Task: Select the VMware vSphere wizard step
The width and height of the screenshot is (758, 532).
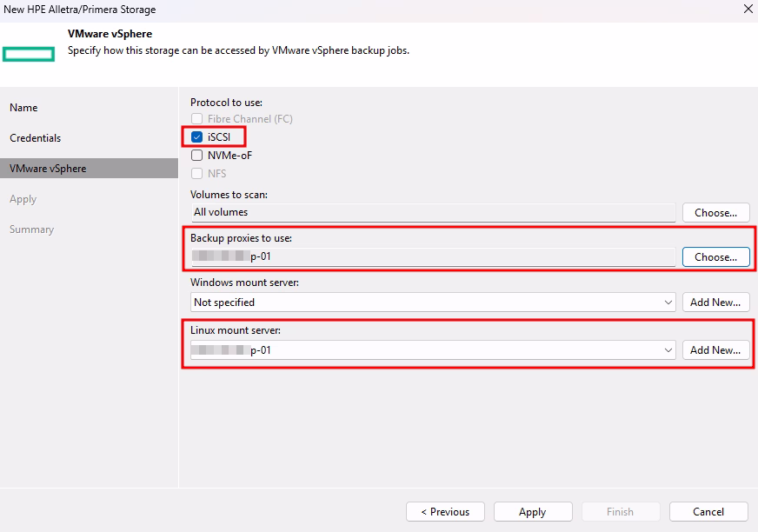Action: pyautogui.click(x=48, y=169)
